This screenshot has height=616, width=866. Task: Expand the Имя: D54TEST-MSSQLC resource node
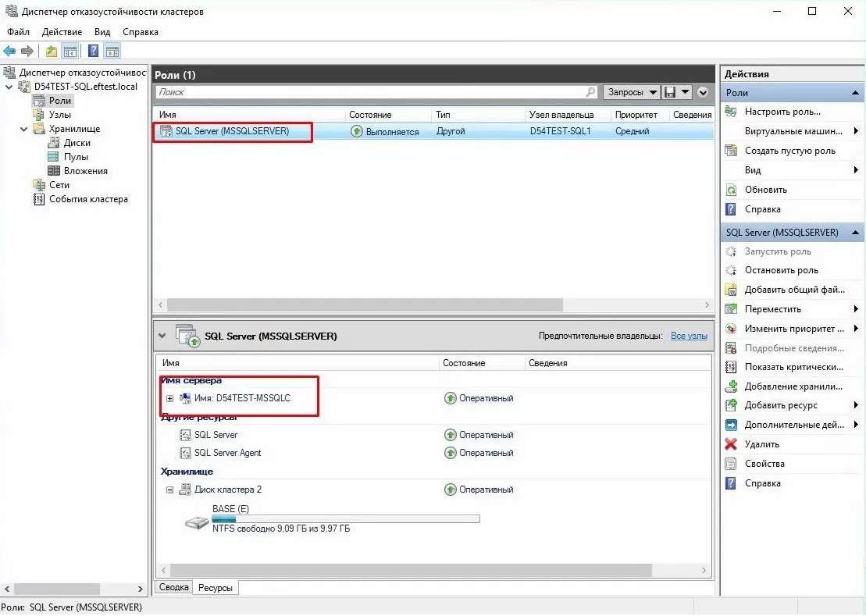click(170, 398)
